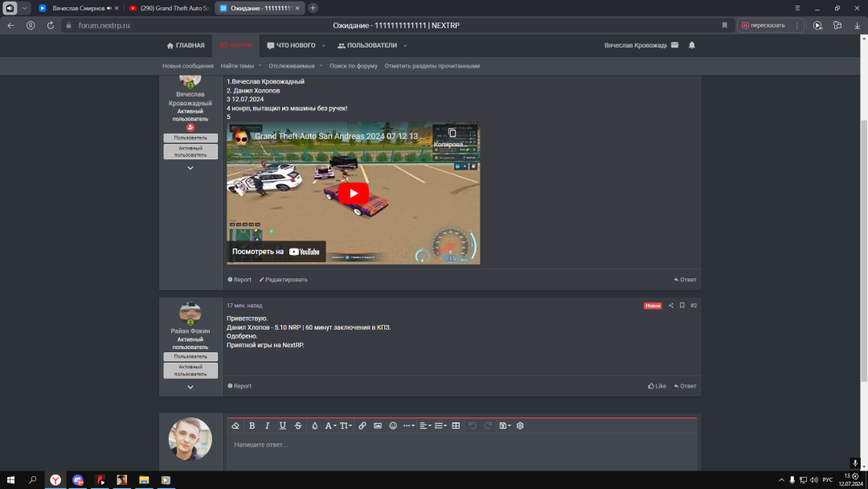Open ПОЛЬЗОВАТЕЛИ navigation item
The image size is (868, 489).
point(367,45)
